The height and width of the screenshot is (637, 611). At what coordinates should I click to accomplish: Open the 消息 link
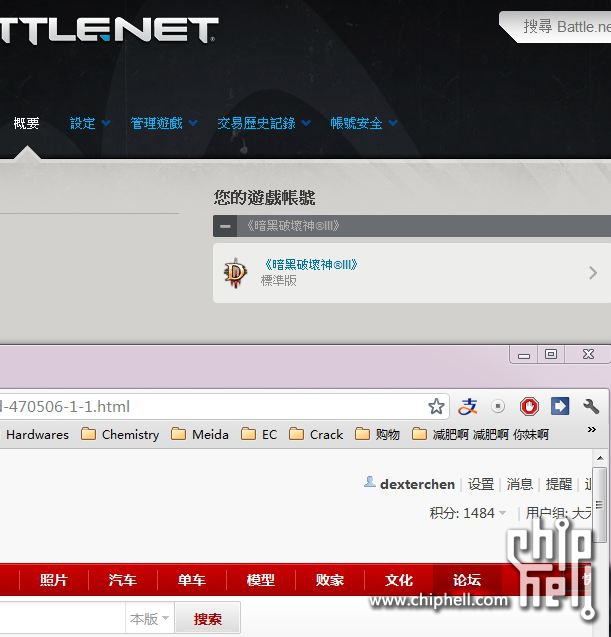tap(520, 484)
